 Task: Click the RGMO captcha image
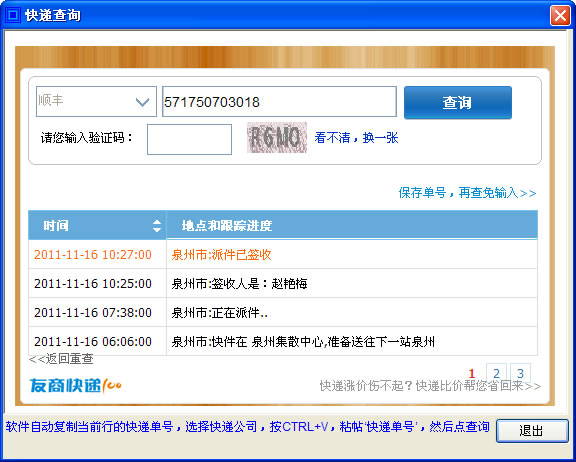[277, 138]
